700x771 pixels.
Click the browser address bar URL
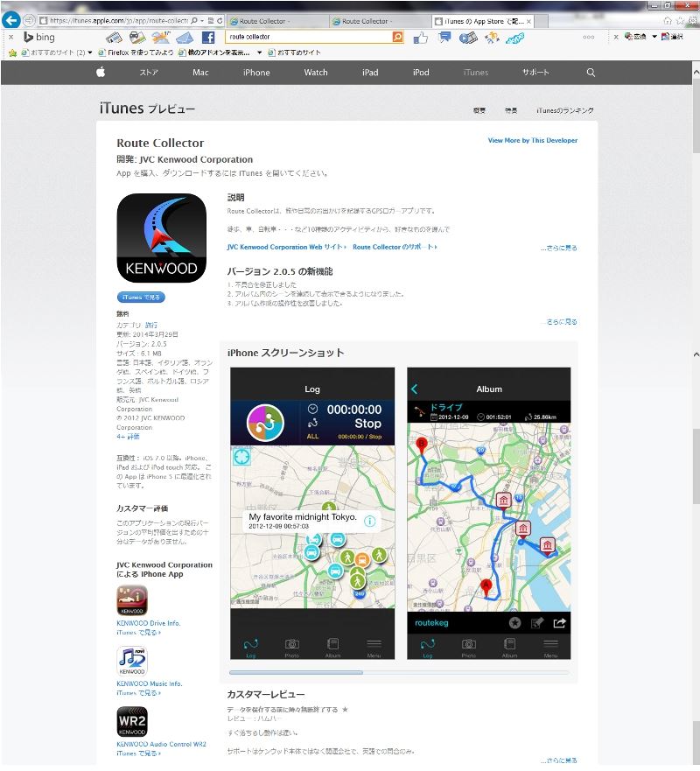click(119, 21)
